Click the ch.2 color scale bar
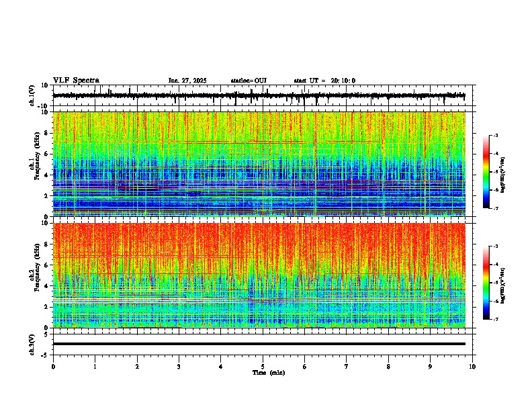 point(486,283)
